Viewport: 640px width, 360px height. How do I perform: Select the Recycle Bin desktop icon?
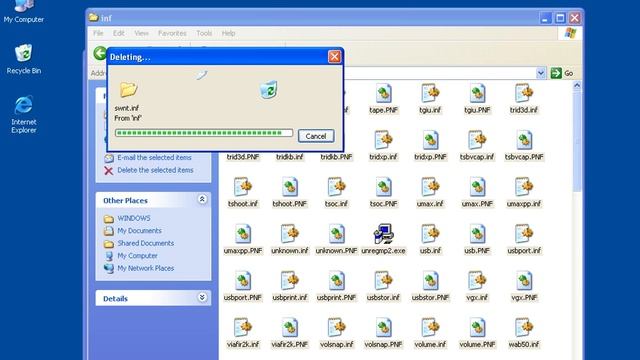click(24, 59)
